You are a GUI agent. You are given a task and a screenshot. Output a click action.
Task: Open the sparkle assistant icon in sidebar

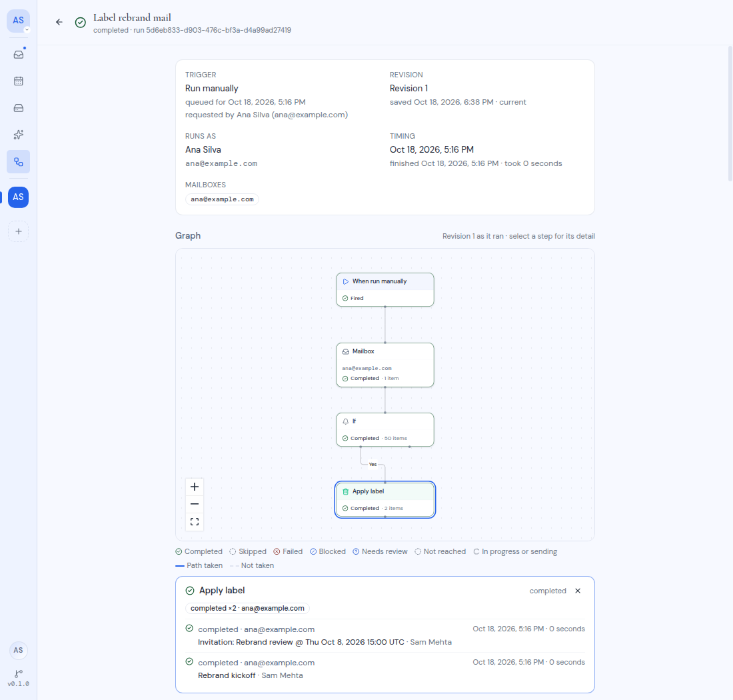18,135
